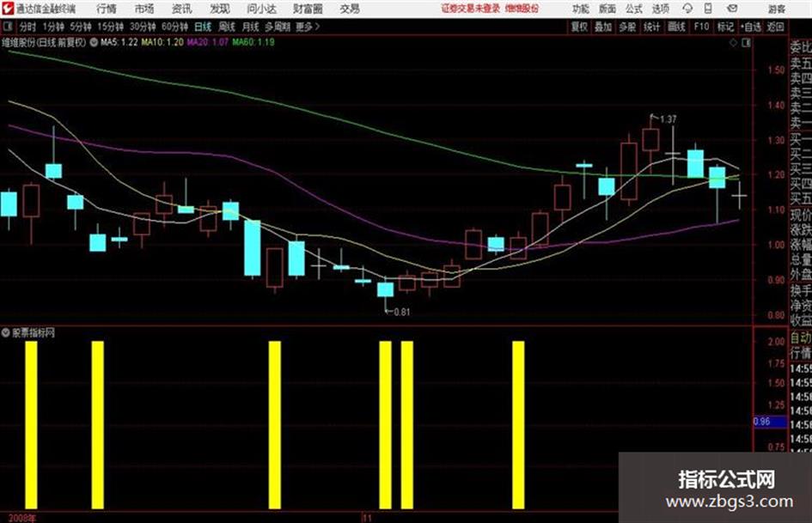Image resolution: width=812 pixels, height=523 pixels.
Task: Click the 复权 toolbar button
Action: click(579, 27)
